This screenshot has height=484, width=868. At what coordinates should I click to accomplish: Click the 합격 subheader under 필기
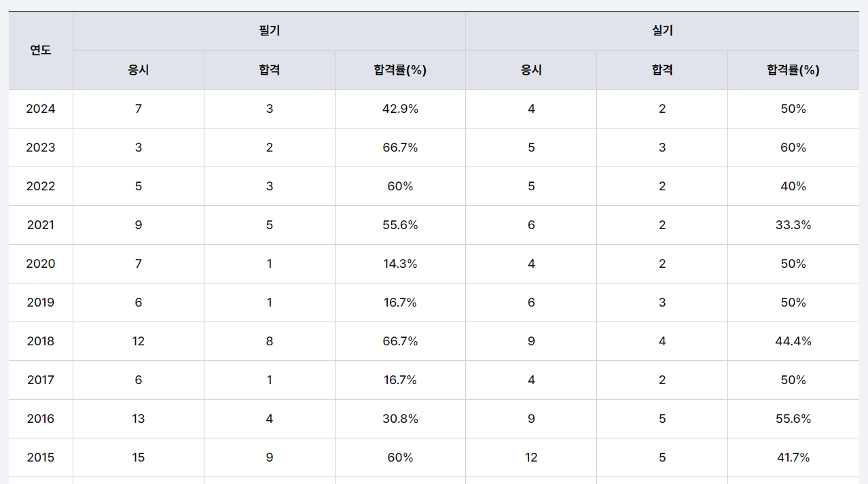coord(269,70)
